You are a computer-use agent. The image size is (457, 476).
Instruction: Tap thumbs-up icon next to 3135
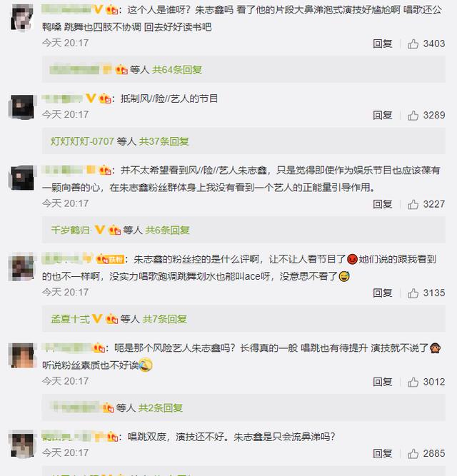[x=413, y=293]
